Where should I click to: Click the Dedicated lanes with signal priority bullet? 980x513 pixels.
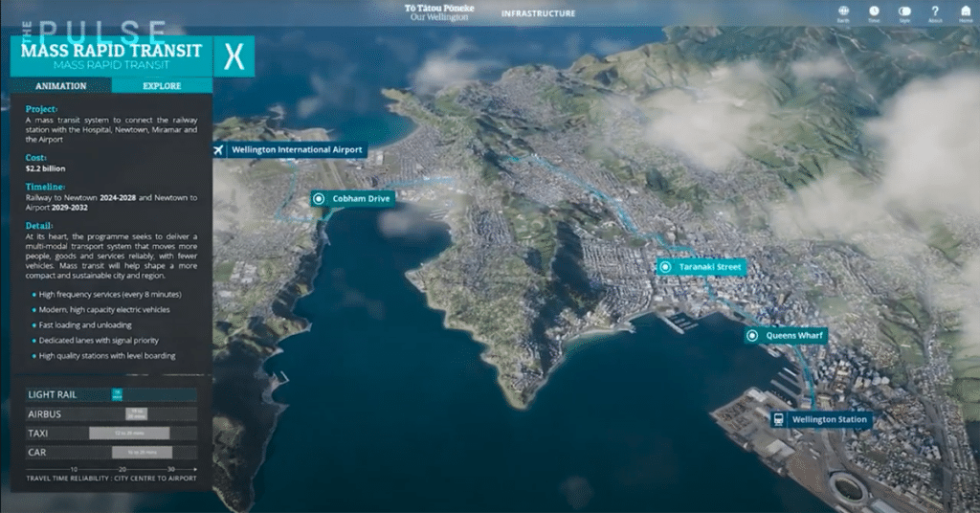99,341
